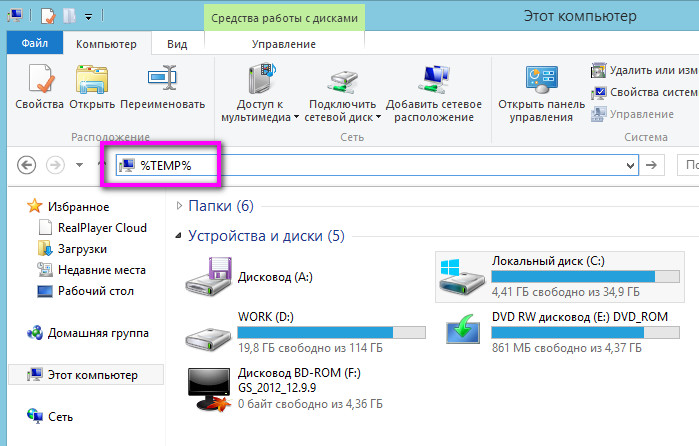Image resolution: width=699 pixels, height=446 pixels.
Task: Click the Недавние места icon in sidebar
Action: click(x=45, y=269)
